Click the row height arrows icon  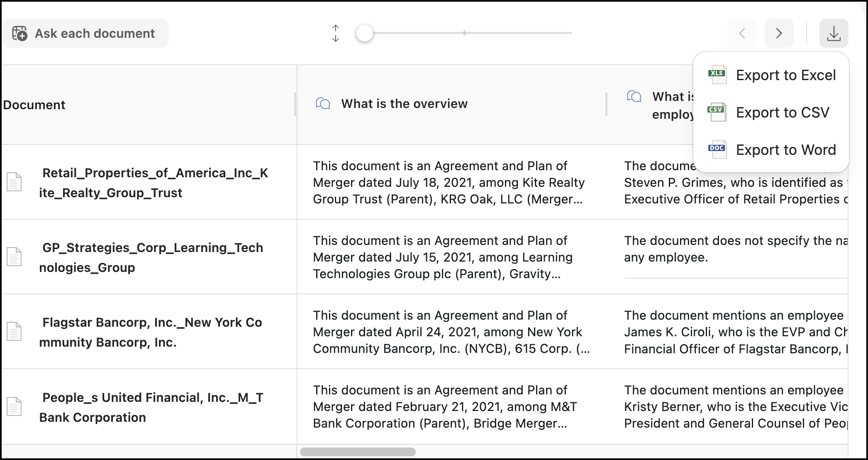click(x=336, y=33)
